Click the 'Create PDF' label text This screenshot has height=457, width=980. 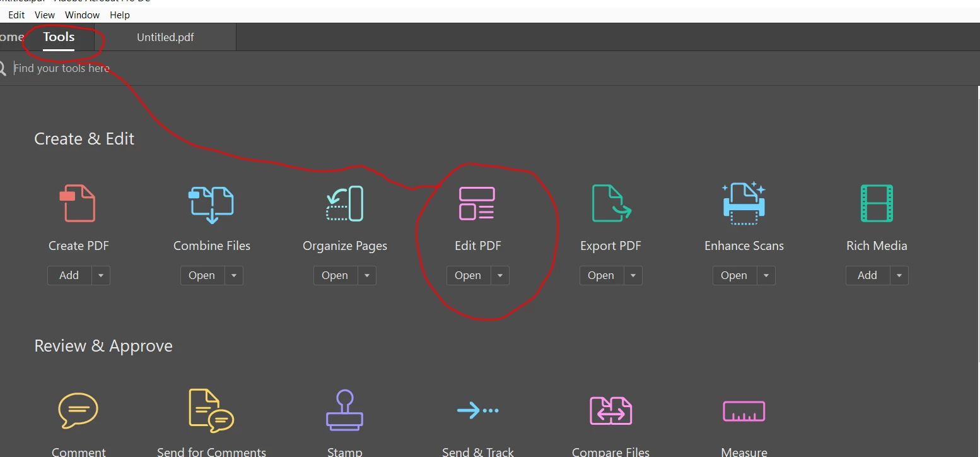78,246
